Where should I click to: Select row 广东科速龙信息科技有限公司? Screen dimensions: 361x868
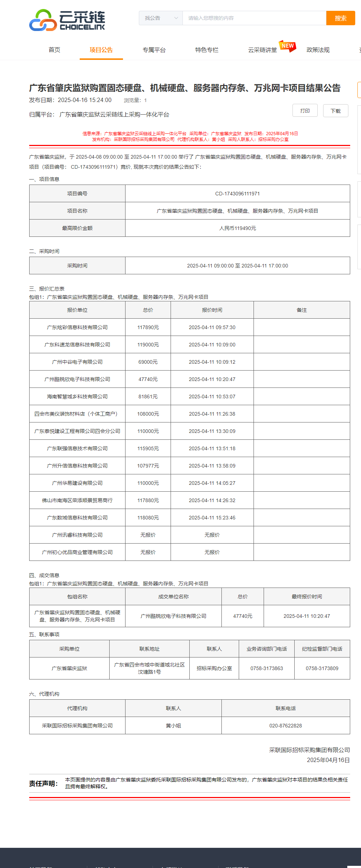click(77, 345)
